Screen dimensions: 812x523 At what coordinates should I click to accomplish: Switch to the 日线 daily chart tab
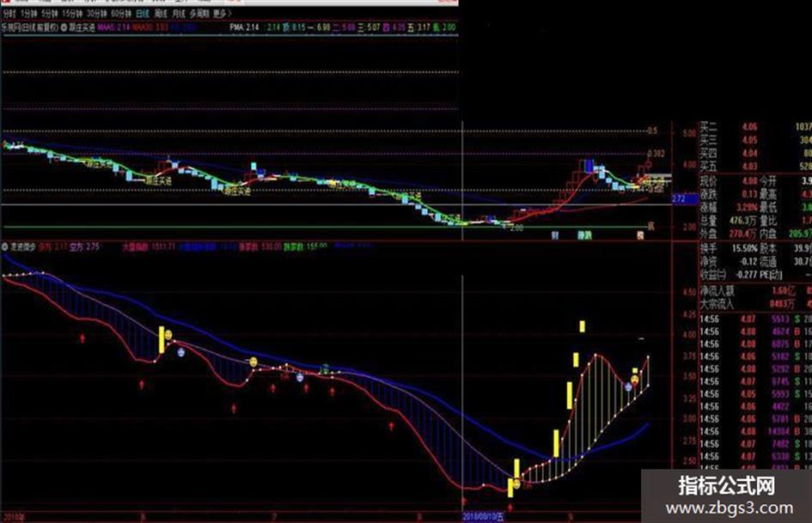pos(143,14)
